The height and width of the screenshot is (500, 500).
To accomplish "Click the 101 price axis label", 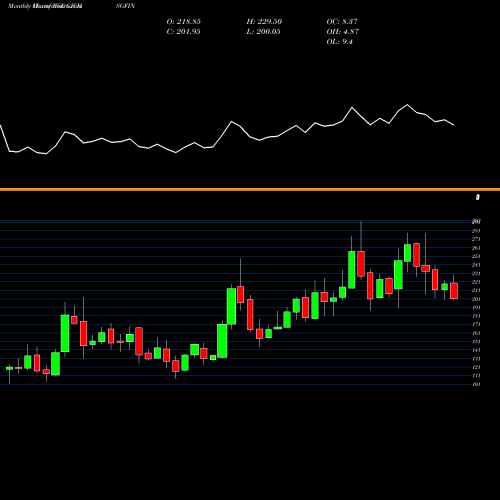I will (x=476, y=384).
